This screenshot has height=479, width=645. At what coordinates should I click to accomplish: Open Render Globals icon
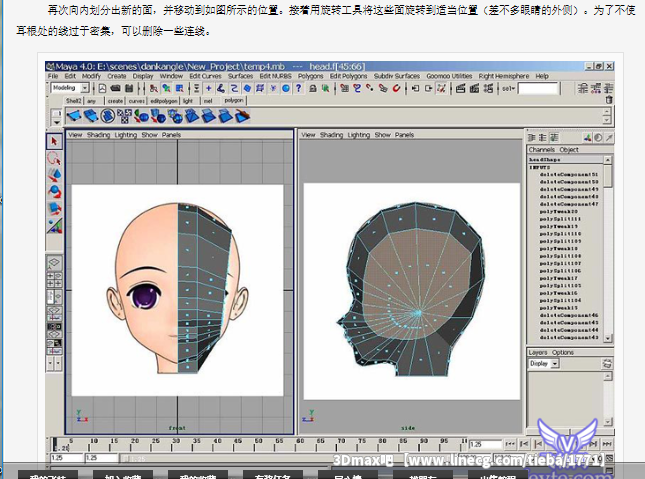(488, 88)
